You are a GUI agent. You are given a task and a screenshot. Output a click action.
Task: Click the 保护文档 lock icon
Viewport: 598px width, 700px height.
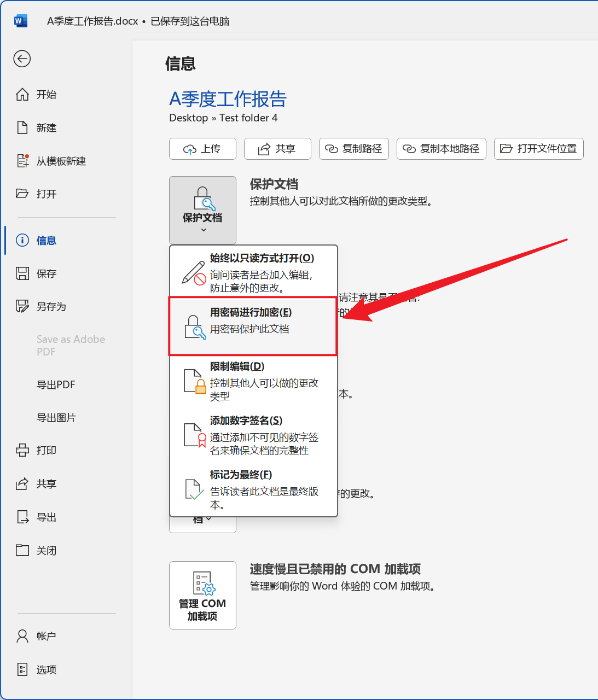(202, 198)
